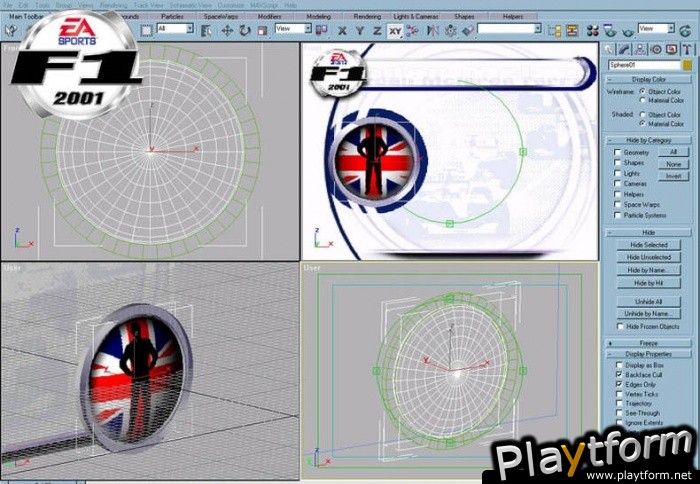Select the Scale transform tool
Viewport: 700px width, 484px height.
pos(262,30)
